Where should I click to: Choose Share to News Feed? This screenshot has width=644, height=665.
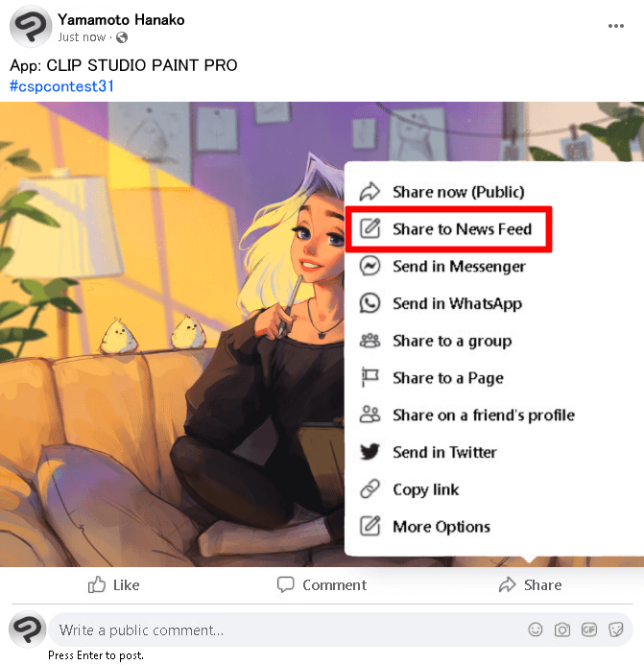(449, 229)
